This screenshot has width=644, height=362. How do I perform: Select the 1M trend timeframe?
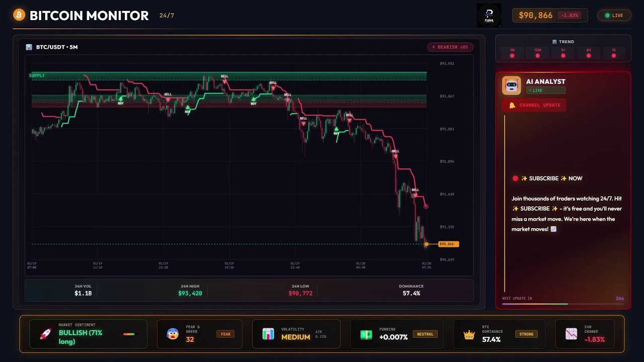point(512,53)
